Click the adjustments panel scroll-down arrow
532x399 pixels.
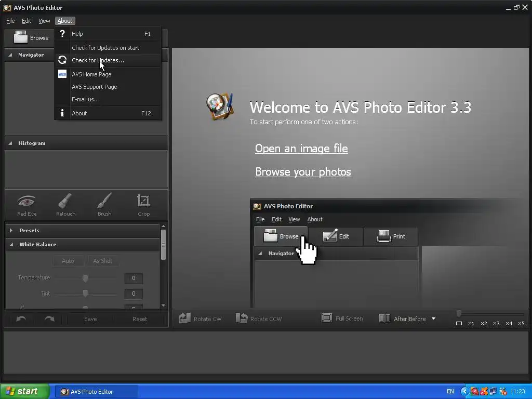163,305
